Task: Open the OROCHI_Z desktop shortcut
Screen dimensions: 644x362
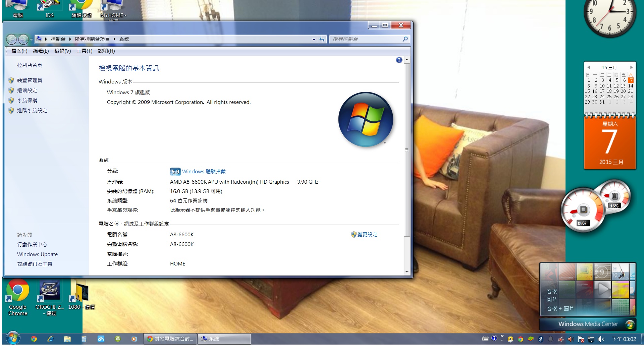Action: [50, 298]
